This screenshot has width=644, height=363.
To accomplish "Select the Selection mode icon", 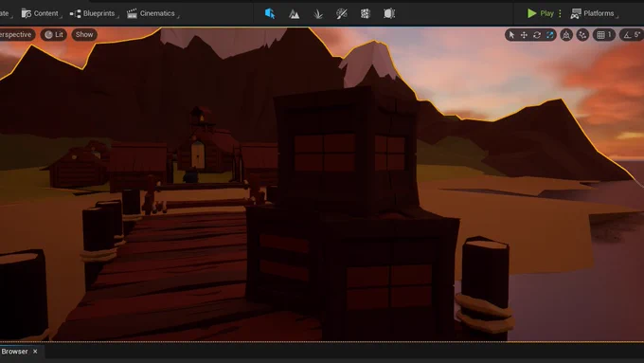I will 270,13.
